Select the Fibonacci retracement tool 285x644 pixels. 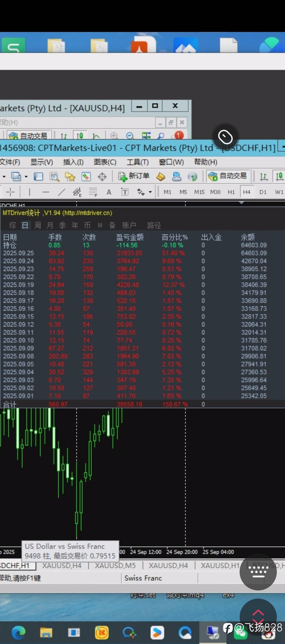[93, 192]
